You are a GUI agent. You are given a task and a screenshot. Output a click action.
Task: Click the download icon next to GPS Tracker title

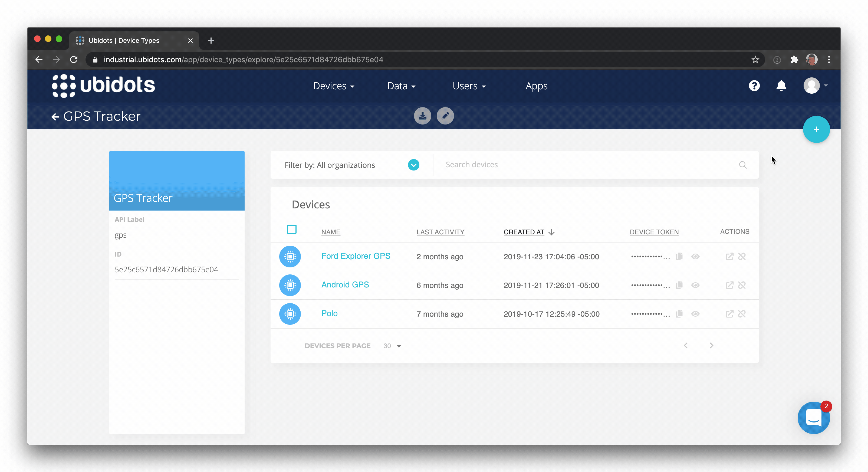422,116
